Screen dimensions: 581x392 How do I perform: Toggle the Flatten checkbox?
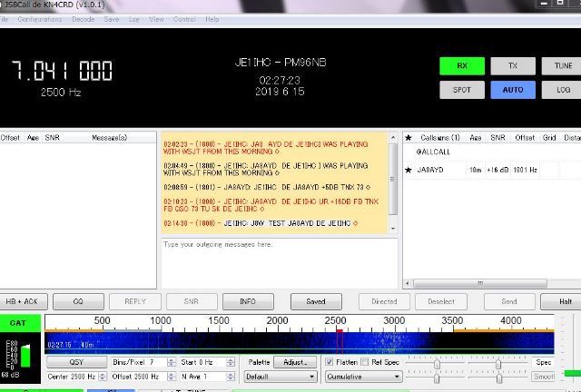click(x=330, y=362)
